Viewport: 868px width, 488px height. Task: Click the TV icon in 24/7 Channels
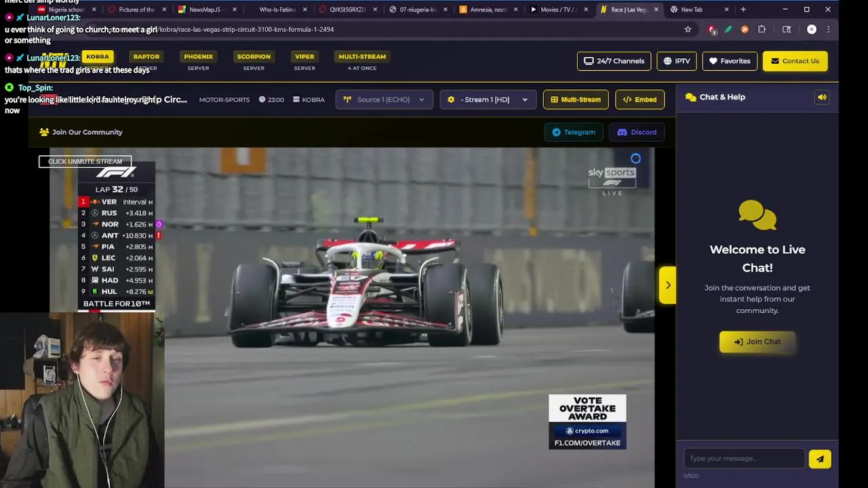pos(589,61)
